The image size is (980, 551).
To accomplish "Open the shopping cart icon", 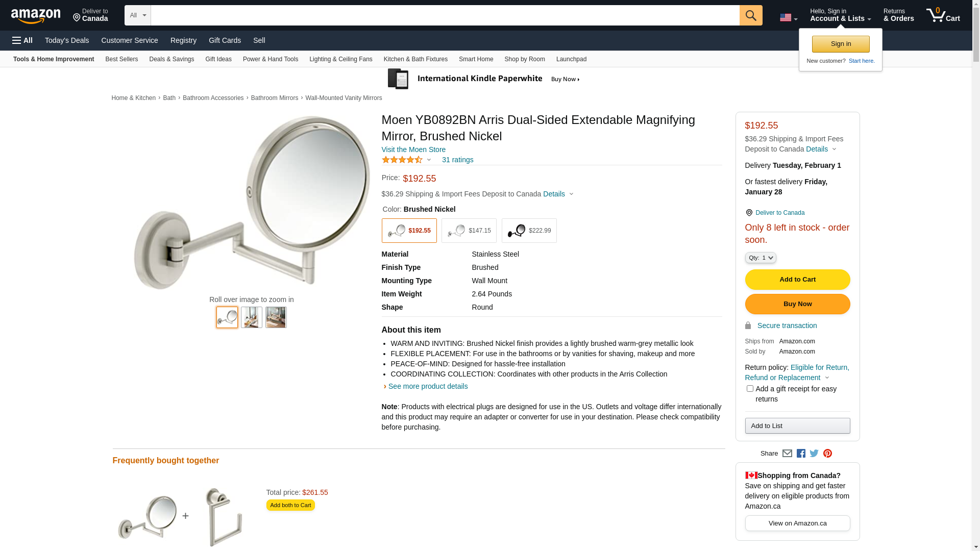I will 942,15.
